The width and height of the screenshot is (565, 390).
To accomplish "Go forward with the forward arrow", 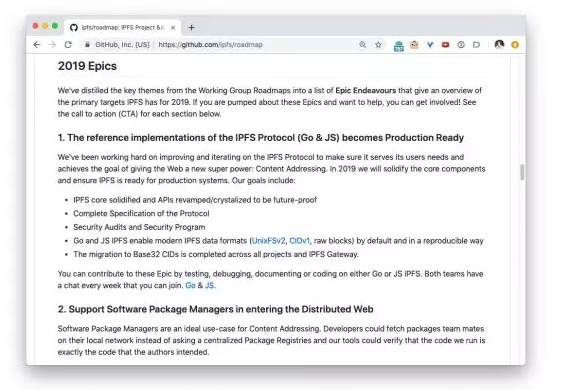I will coord(53,45).
